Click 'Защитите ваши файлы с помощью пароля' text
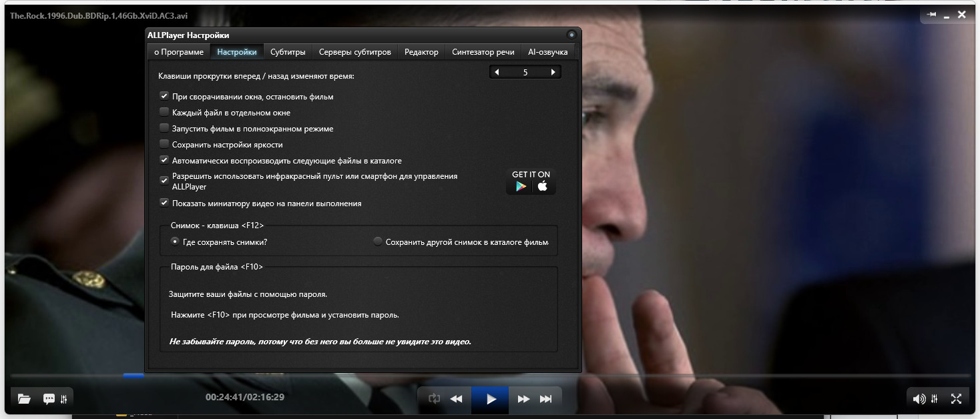 248,294
